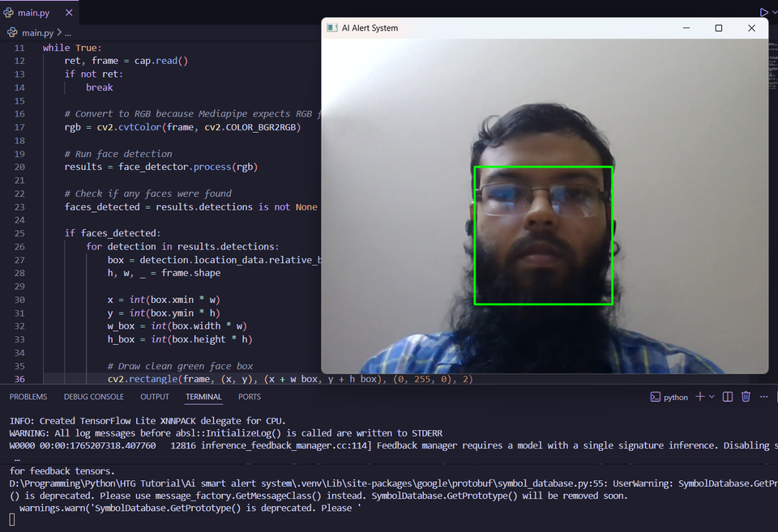Click the AI Alert System title bar icon

pyautogui.click(x=331, y=28)
